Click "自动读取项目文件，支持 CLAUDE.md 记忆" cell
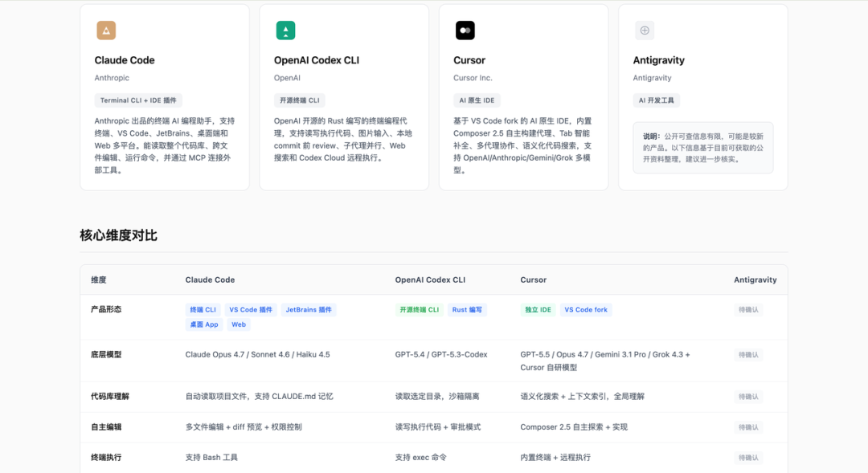The image size is (868, 473). (x=259, y=397)
